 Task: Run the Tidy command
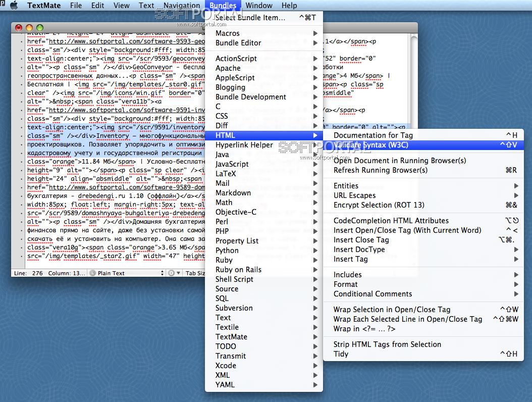423,354
